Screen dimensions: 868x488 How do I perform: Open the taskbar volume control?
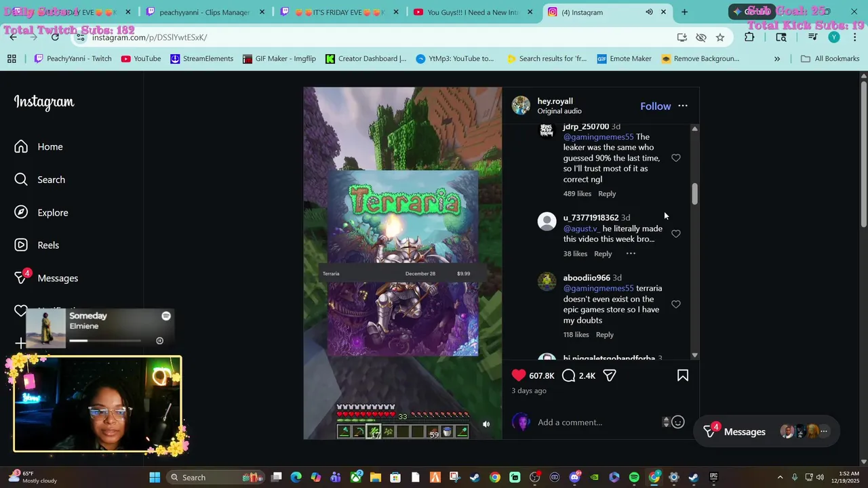click(x=820, y=477)
